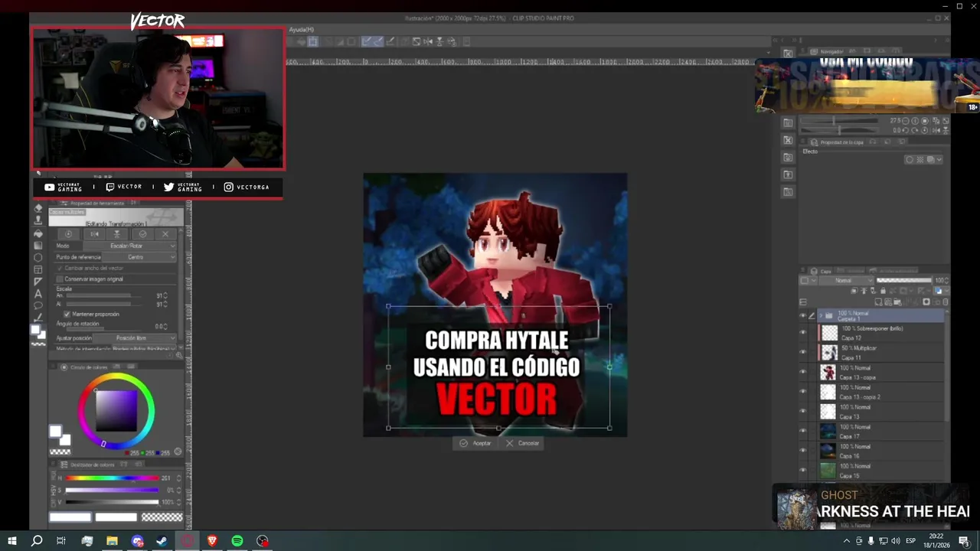Hide layer Capa 13 - copia
Image resolution: width=980 pixels, height=551 pixels.
coord(803,372)
